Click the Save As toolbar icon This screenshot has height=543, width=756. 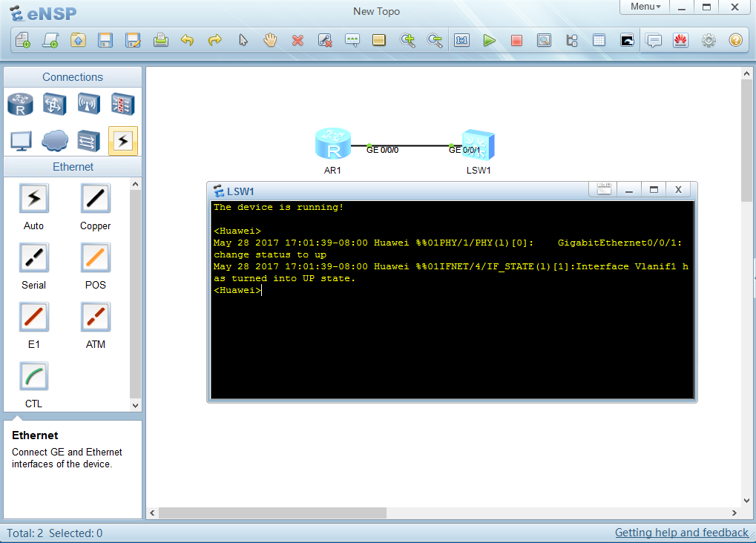(x=133, y=40)
